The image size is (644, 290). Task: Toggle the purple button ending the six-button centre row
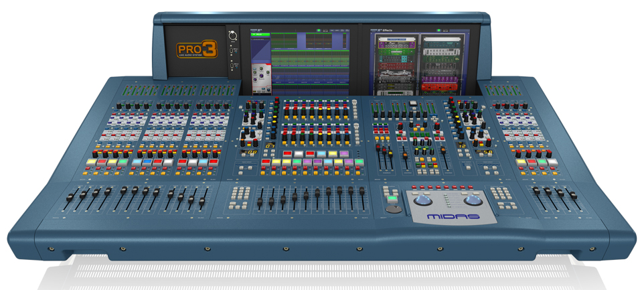coord(344,154)
